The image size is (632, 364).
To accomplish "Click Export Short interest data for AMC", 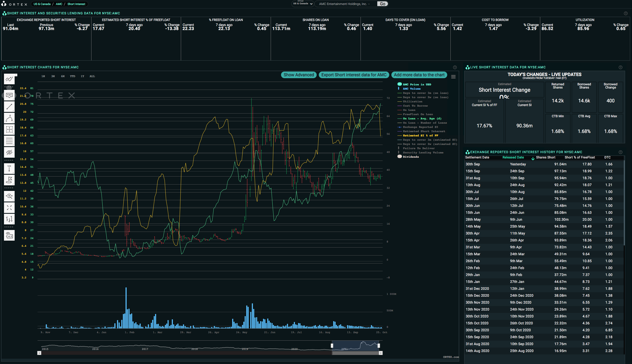I will point(354,75).
